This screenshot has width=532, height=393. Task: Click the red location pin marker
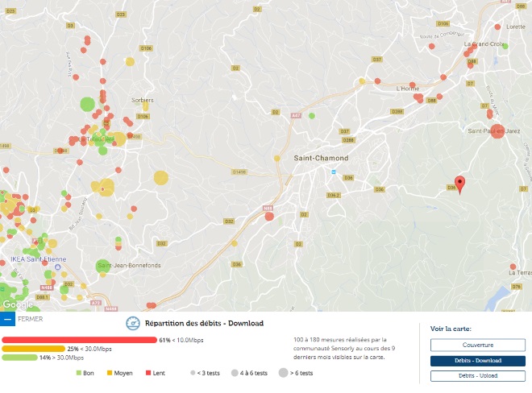(x=459, y=184)
